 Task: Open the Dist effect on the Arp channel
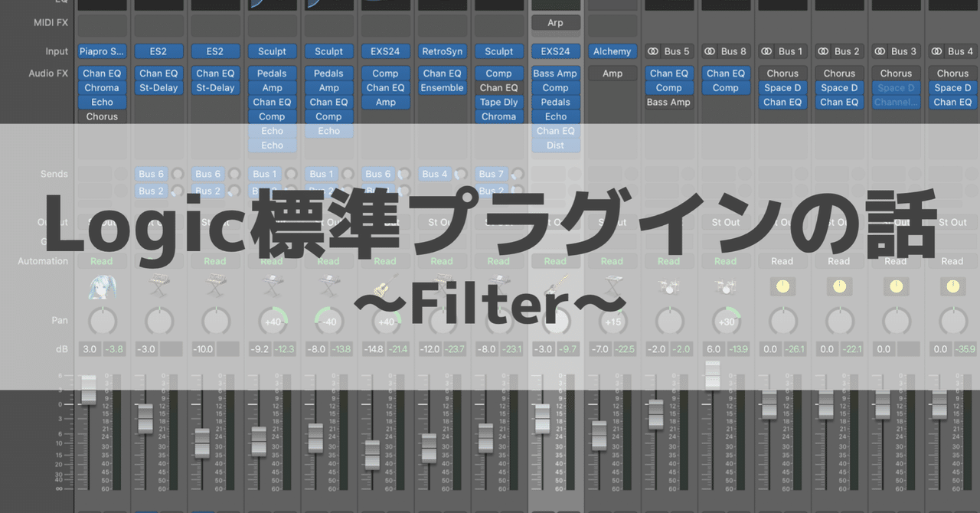tap(555, 145)
